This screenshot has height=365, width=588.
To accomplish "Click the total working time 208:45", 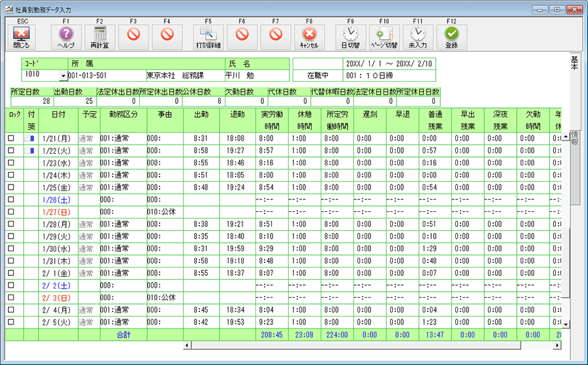I will [x=272, y=335].
